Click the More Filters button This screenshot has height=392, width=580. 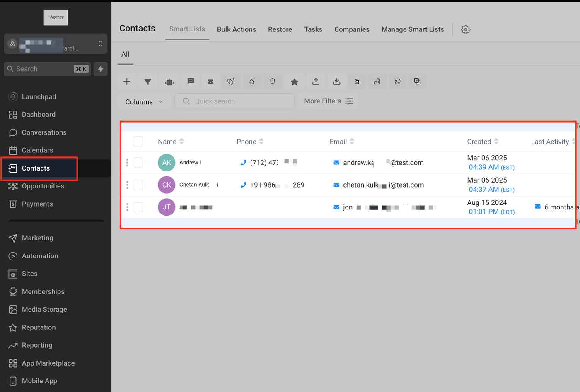[328, 101]
